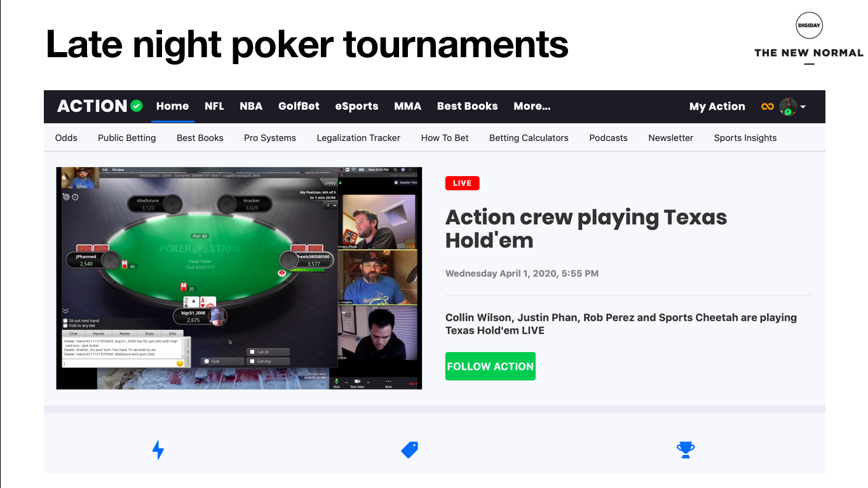The width and height of the screenshot is (868, 488).
Task: Click the emoji smiley in poker chat
Action: click(x=180, y=363)
